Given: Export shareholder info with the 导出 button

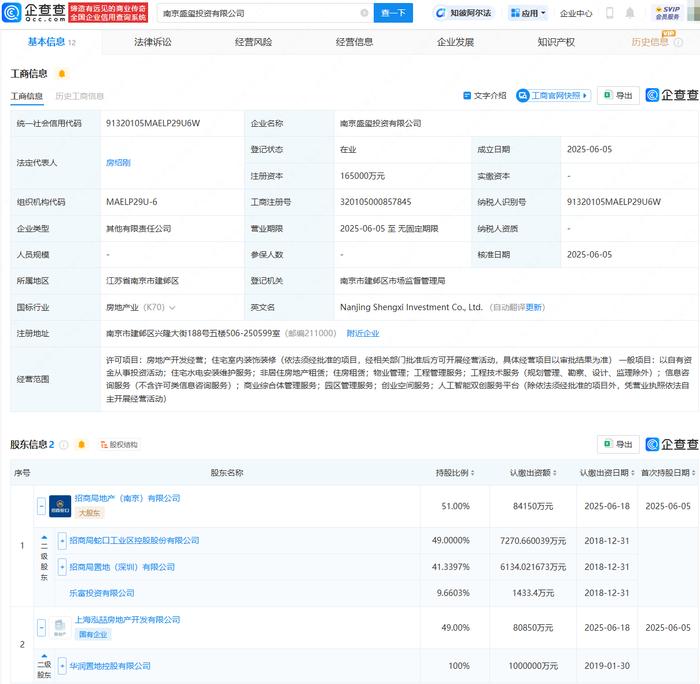Looking at the screenshot, I should pyautogui.click(x=618, y=444).
